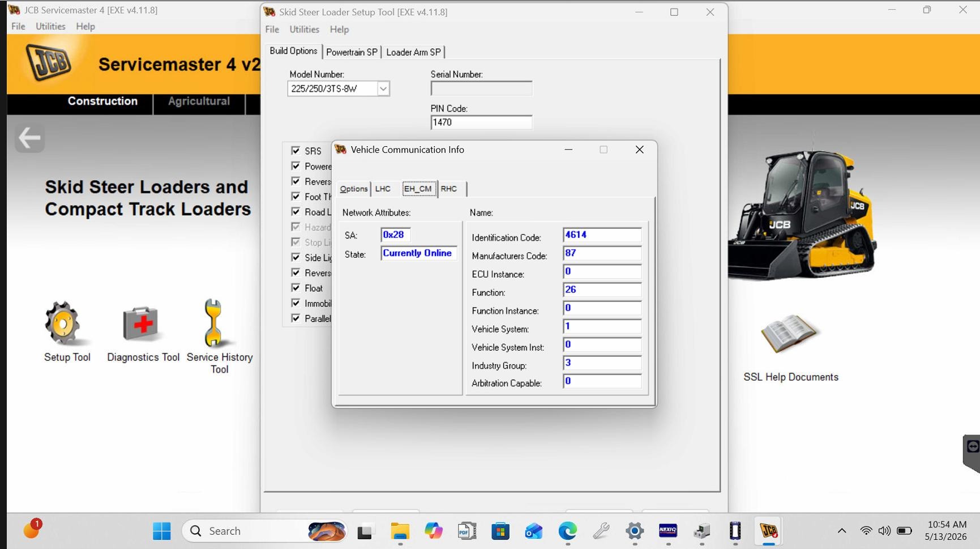This screenshot has width=980, height=549.
Task: Close the Vehicle Communication Info dialog
Action: (639, 150)
